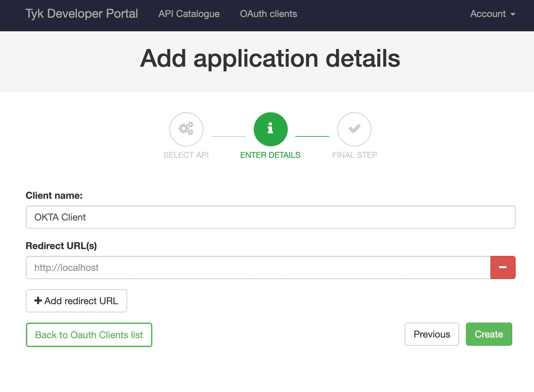534x392 pixels.
Task: Focus the Redirect URL input field
Action: pyautogui.click(x=258, y=267)
